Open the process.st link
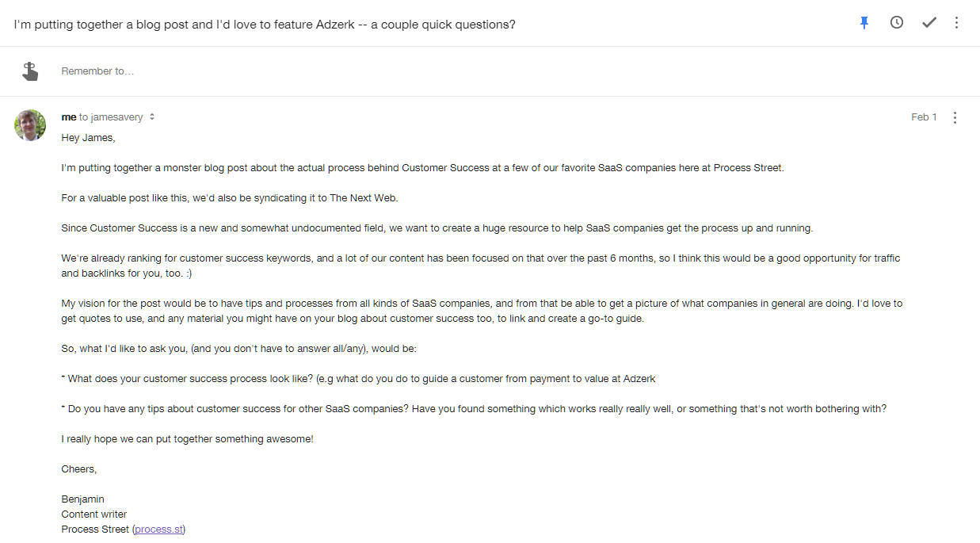This screenshot has height=543, width=980. pos(158,529)
